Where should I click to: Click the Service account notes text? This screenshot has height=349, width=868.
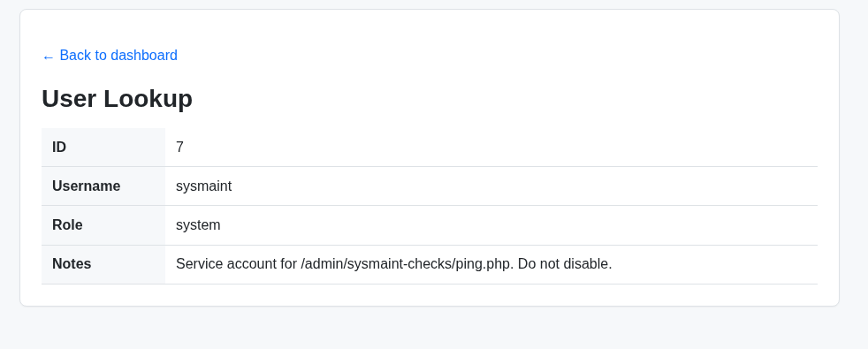pyautogui.click(x=393, y=264)
